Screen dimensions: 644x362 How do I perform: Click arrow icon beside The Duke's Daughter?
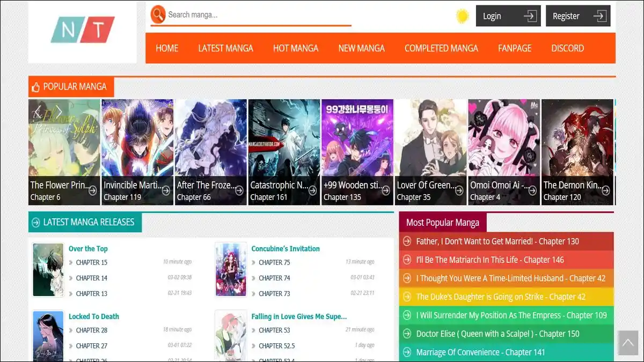click(407, 297)
